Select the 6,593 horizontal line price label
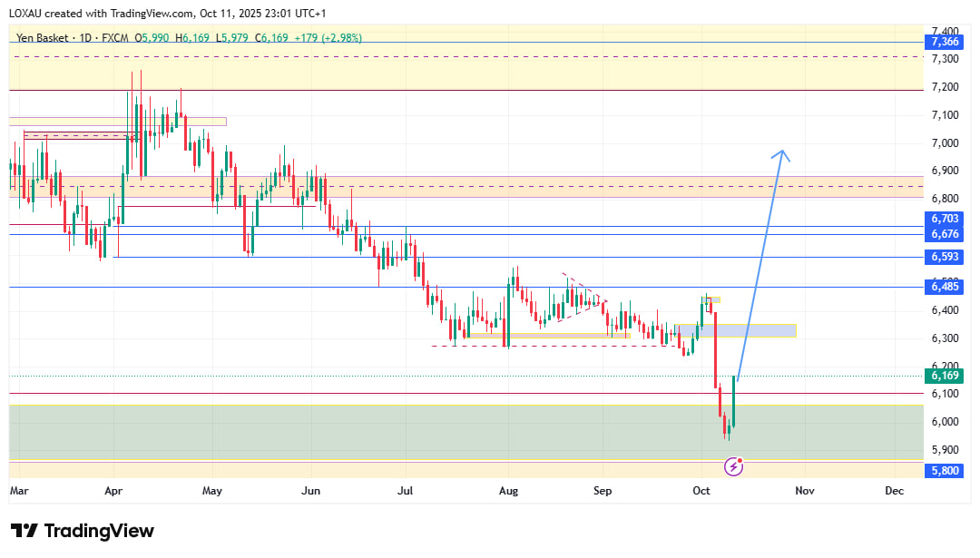This screenshot has width=980, height=558. tap(941, 257)
